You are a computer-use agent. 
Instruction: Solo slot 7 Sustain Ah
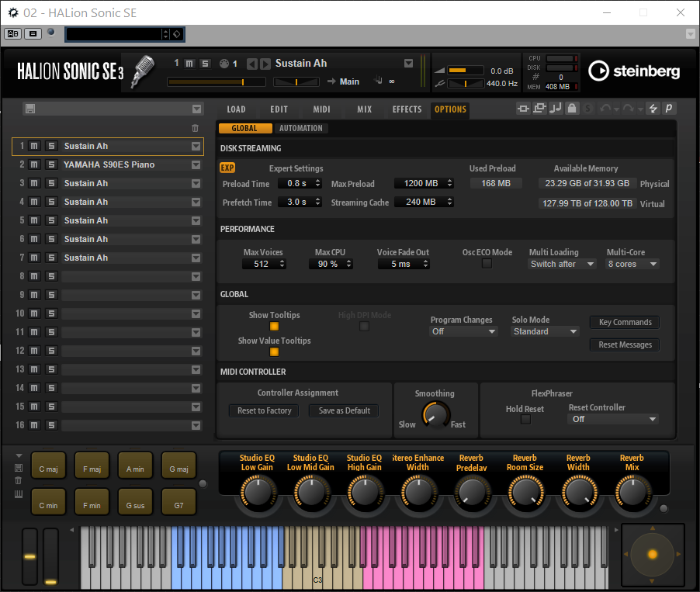(51, 258)
